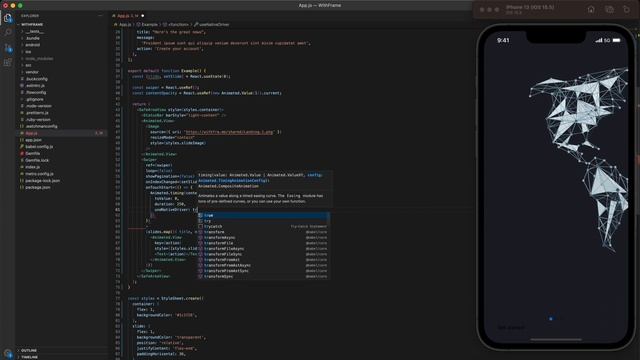Choose the 'transform' suggestion
Screen dimensions: 640x360
click(262, 232)
